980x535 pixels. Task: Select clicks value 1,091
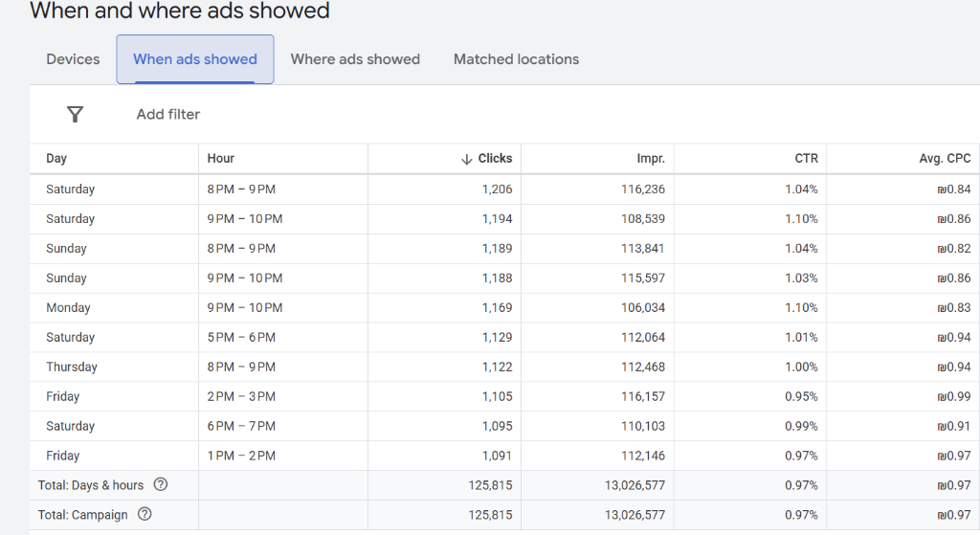pyautogui.click(x=497, y=456)
